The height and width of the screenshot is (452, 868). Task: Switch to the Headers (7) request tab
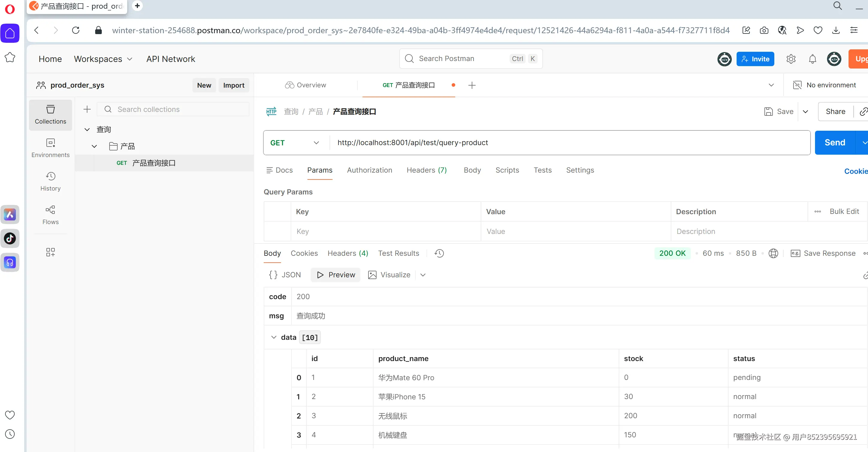(x=426, y=170)
